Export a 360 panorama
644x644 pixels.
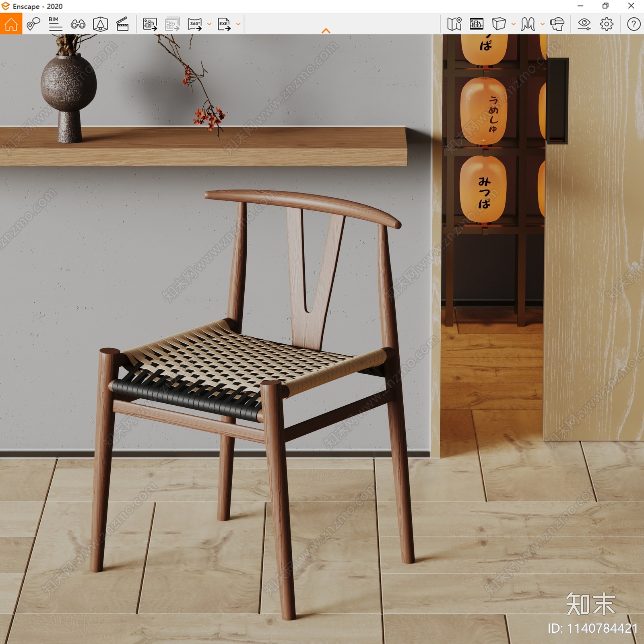(x=195, y=24)
